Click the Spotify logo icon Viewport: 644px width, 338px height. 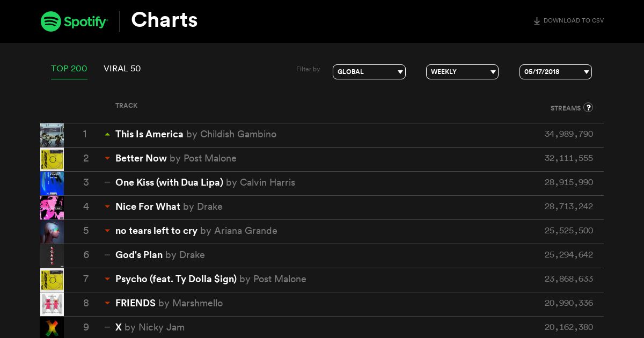click(x=50, y=21)
